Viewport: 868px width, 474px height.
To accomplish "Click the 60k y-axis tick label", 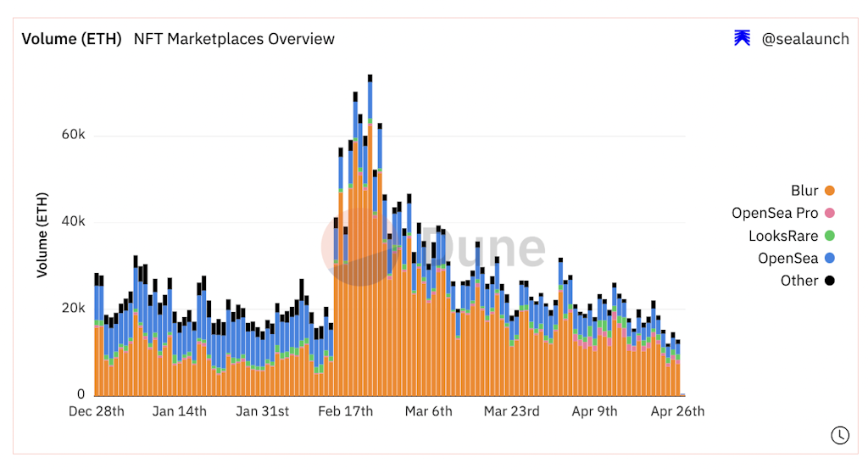I will (x=75, y=135).
